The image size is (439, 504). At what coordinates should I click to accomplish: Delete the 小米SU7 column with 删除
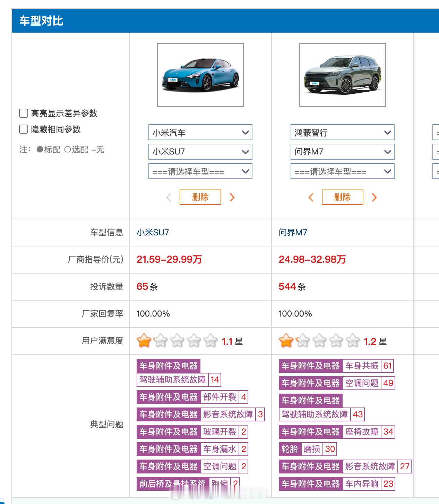click(200, 197)
